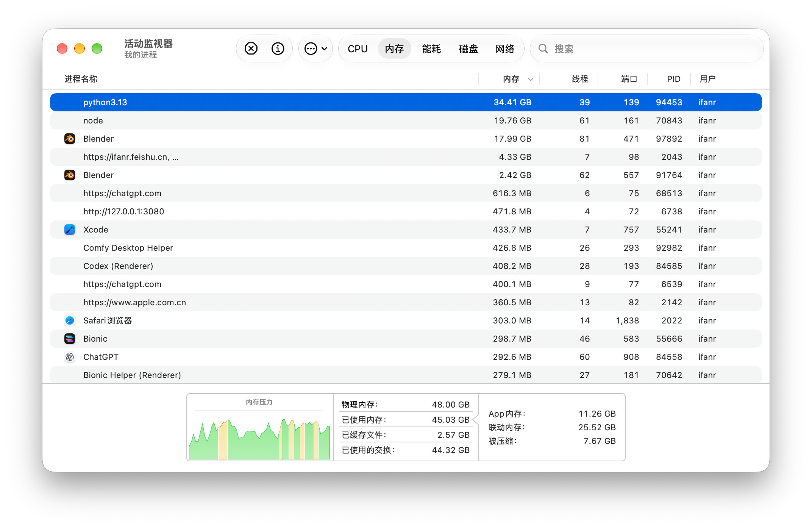Sort by 用户 column header
The width and height of the screenshot is (812, 528).
coord(707,79)
